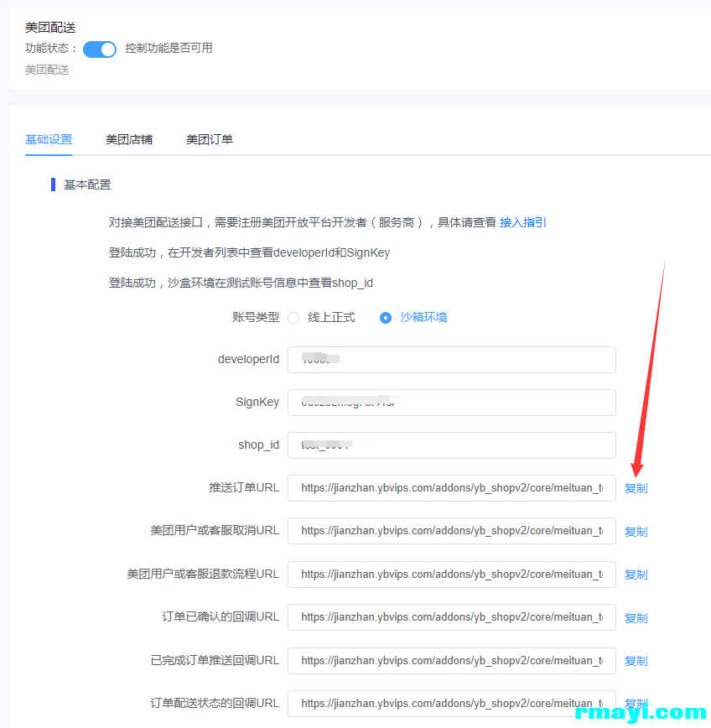Viewport: 711px width, 728px height.
Task: Open the 接入指引 link
Action: point(522,222)
